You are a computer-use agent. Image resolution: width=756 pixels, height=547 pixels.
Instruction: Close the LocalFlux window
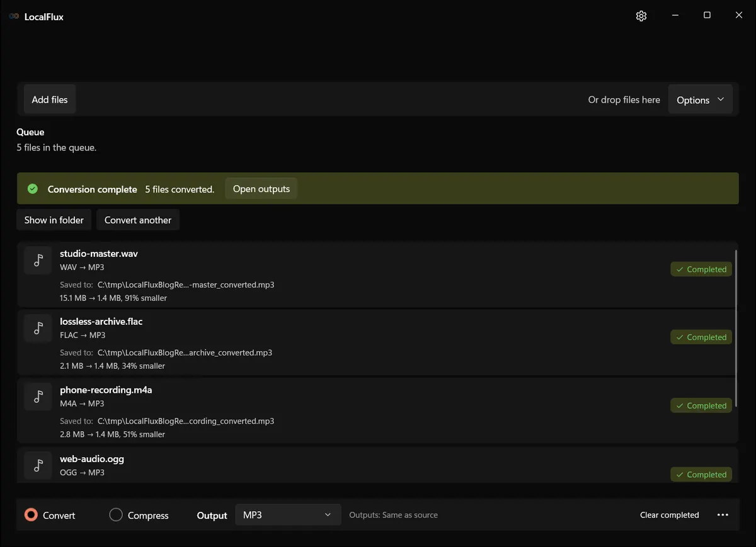739,16
